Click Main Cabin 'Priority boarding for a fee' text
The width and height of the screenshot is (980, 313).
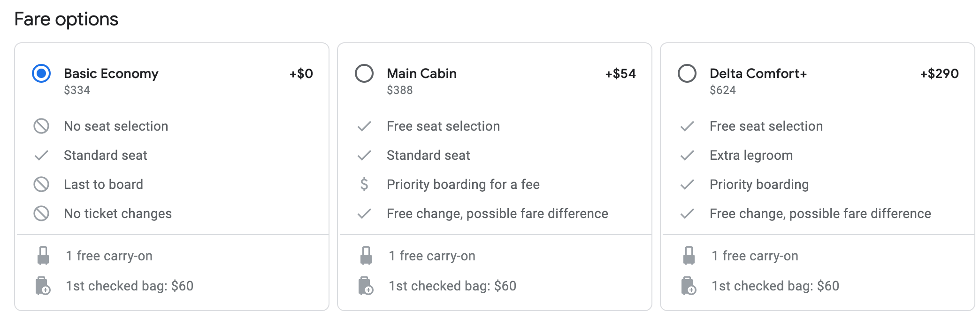point(463,184)
